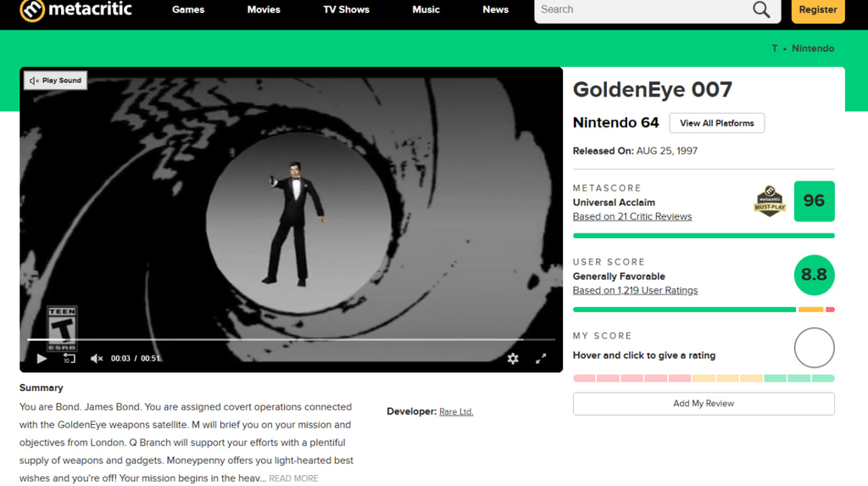The height and width of the screenshot is (486, 868).
Task: Open Based on 21 Critic Reviews
Action: [x=632, y=216]
